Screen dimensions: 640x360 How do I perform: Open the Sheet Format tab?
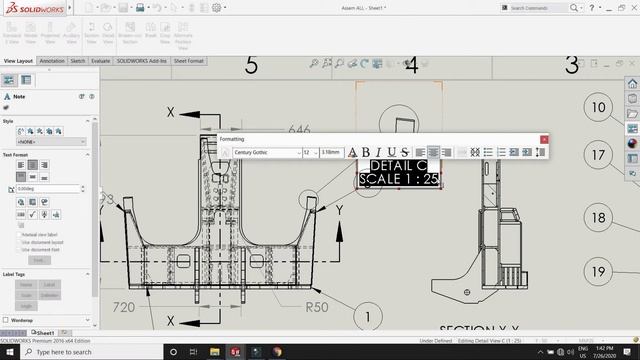click(x=189, y=61)
